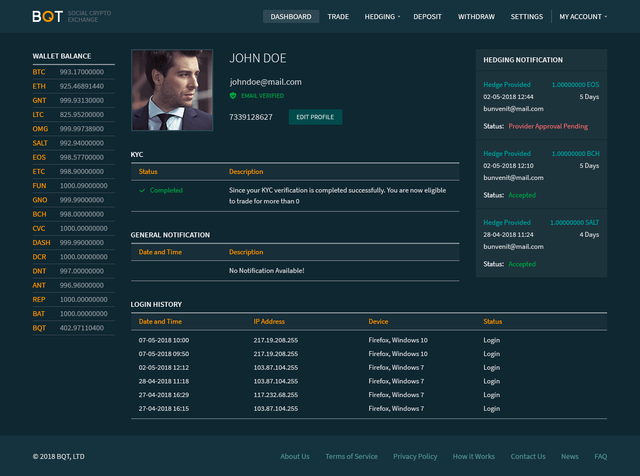Select the SALT wallet balance row
The image size is (640, 476).
[x=73, y=143]
